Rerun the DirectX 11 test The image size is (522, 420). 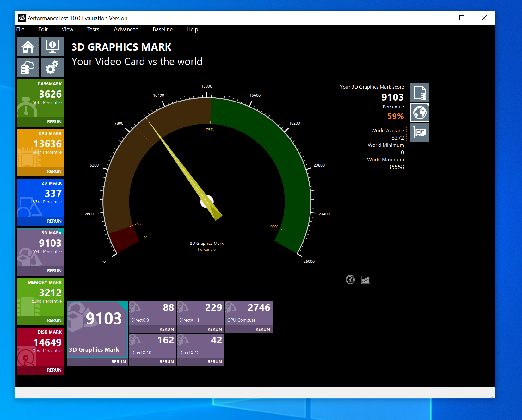tap(215, 329)
